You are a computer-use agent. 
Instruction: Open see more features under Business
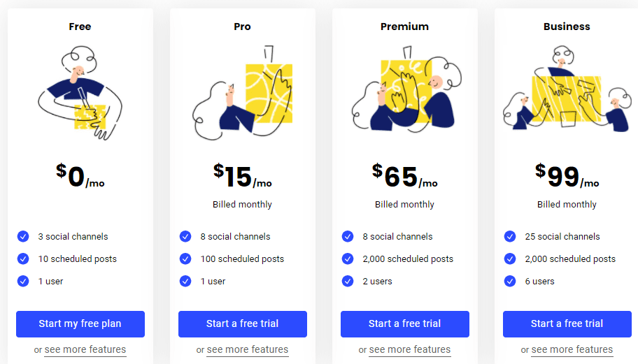[572, 349]
